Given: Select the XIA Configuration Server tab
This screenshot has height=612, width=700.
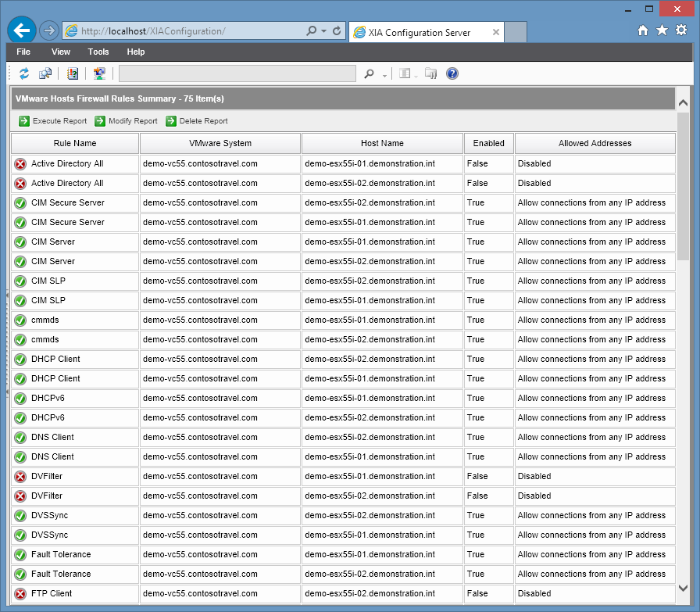Looking at the screenshot, I should click(420, 32).
